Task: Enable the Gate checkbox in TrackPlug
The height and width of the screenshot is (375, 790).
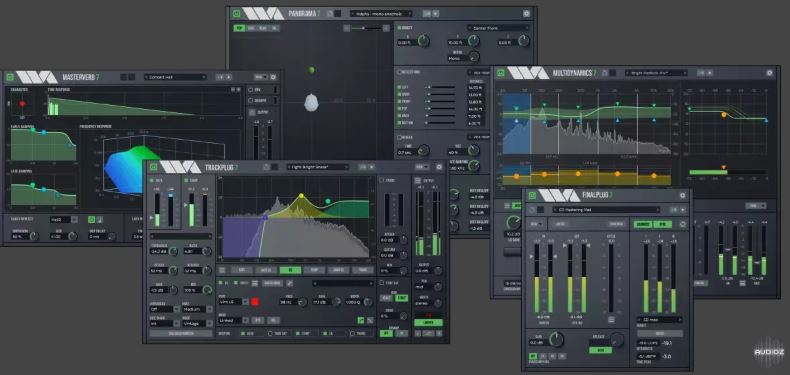Action: pyautogui.click(x=152, y=180)
